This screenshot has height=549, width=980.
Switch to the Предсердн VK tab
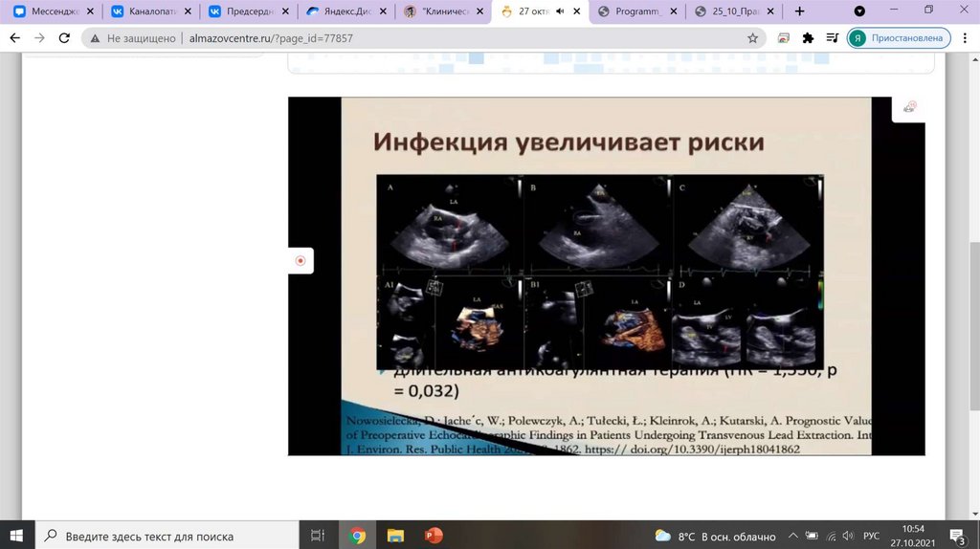click(248, 11)
